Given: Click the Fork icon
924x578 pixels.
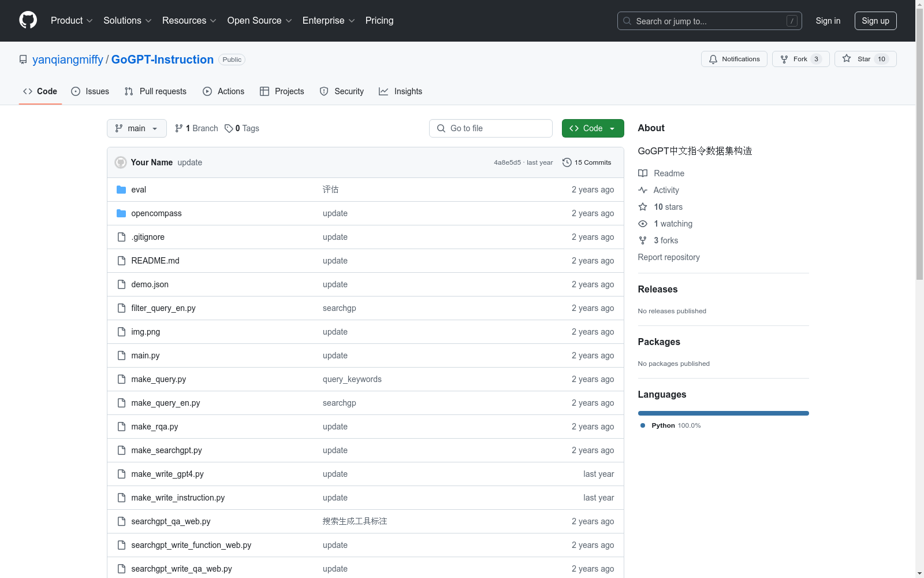Looking at the screenshot, I should coord(784,59).
